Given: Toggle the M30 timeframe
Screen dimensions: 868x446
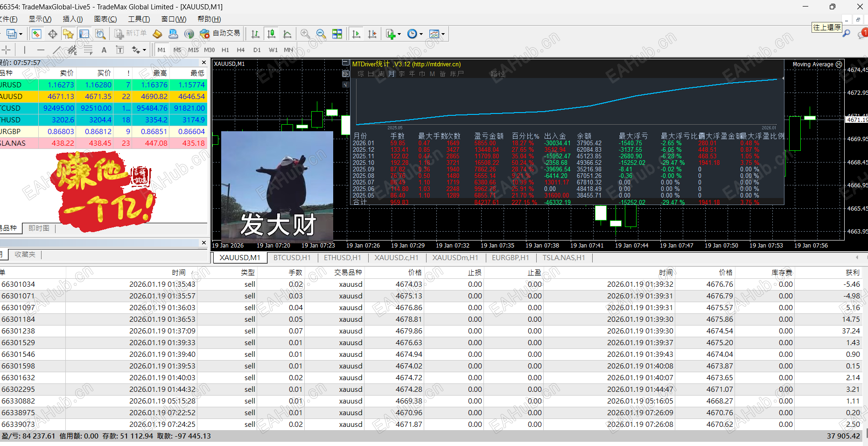Looking at the screenshot, I should click(x=210, y=50).
